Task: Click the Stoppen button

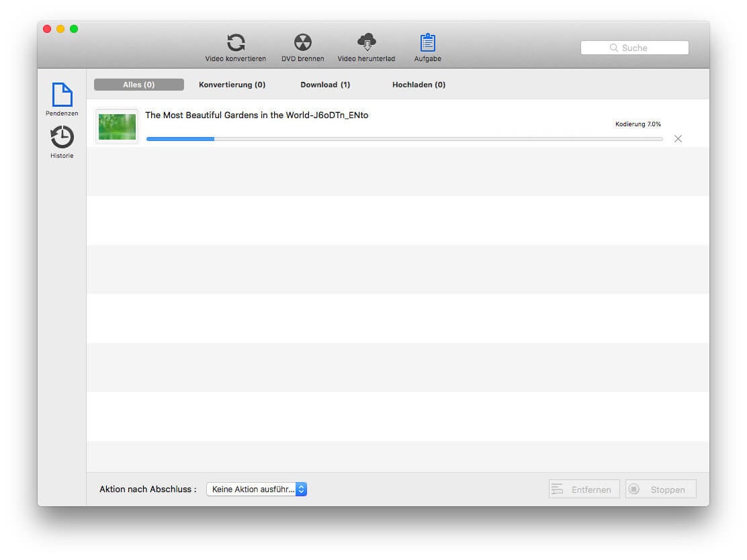Action: (661, 489)
